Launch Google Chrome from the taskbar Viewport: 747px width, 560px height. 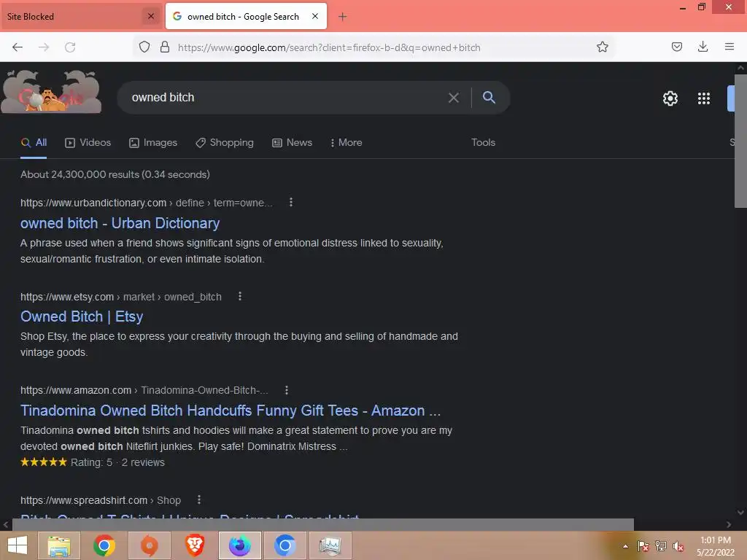point(104,545)
